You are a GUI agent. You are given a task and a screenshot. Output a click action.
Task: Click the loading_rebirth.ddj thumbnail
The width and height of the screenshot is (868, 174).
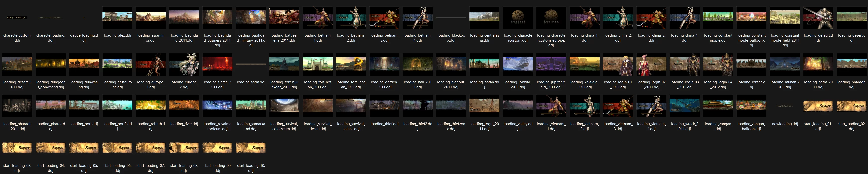(x=151, y=106)
